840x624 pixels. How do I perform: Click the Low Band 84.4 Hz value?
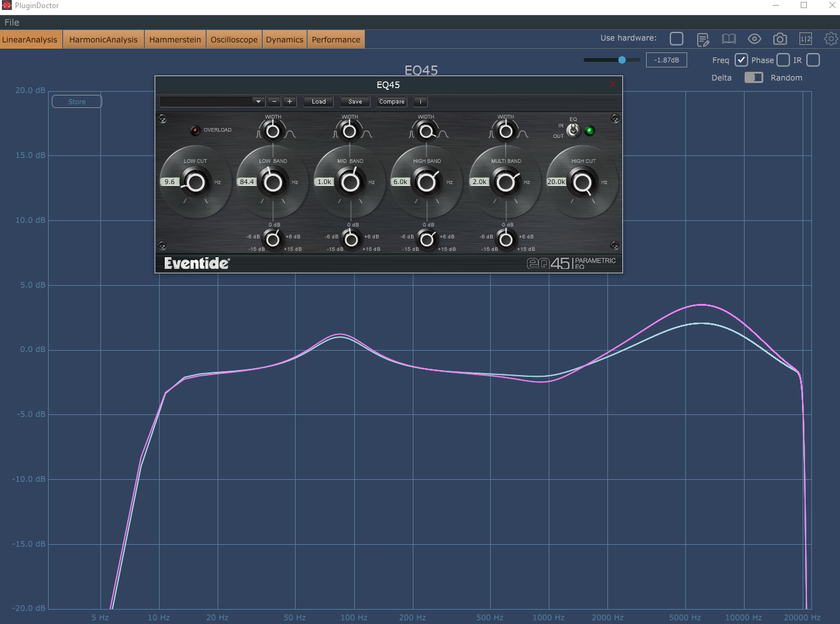[247, 182]
